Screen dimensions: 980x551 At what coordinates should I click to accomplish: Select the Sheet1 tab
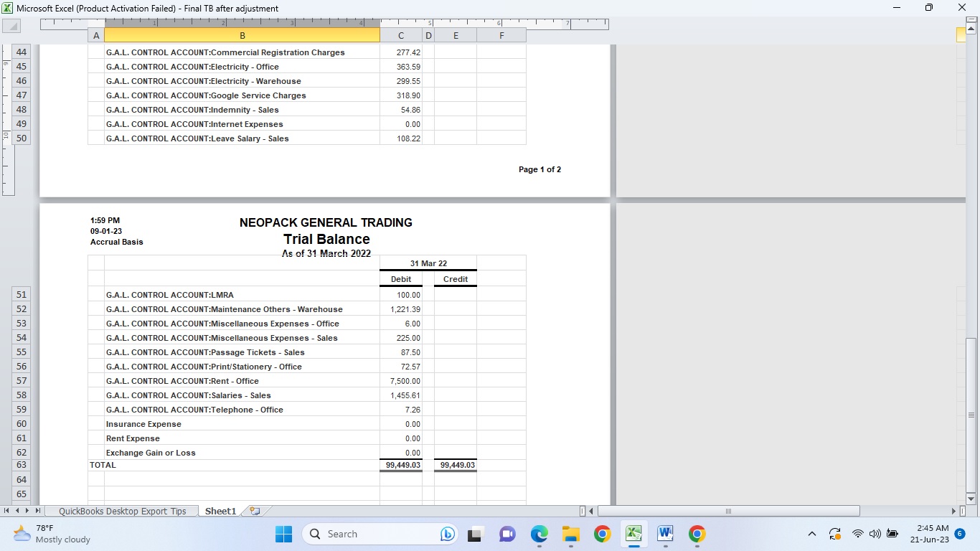point(220,511)
